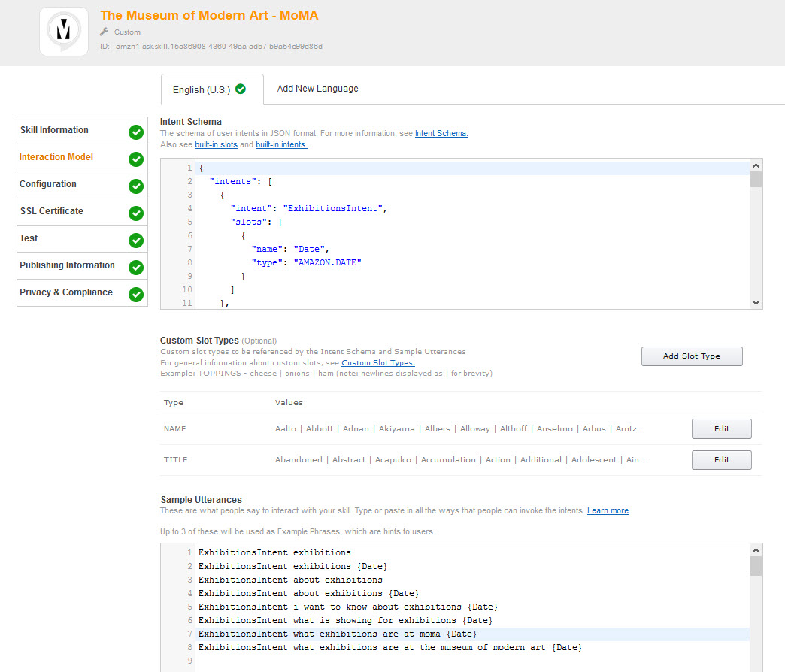Viewport: 785px width, 672px height.
Task: Click the Intent Schema scrollbar down arrow
Action: tap(756, 303)
